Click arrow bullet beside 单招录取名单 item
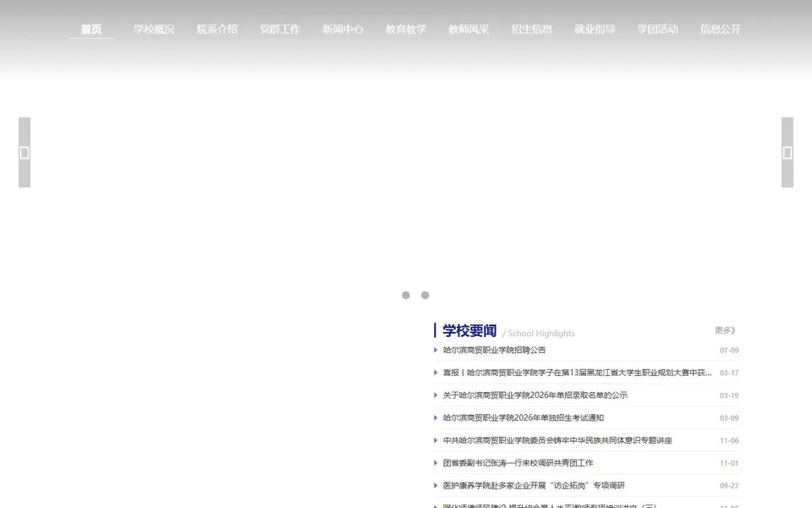 tap(436, 395)
